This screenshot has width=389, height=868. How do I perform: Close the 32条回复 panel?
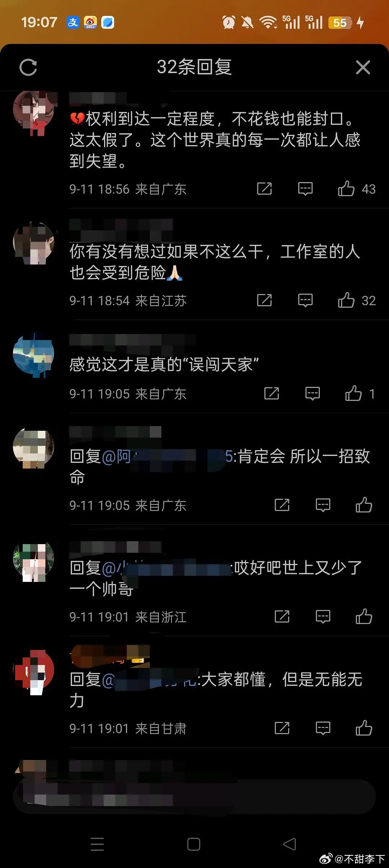click(363, 67)
